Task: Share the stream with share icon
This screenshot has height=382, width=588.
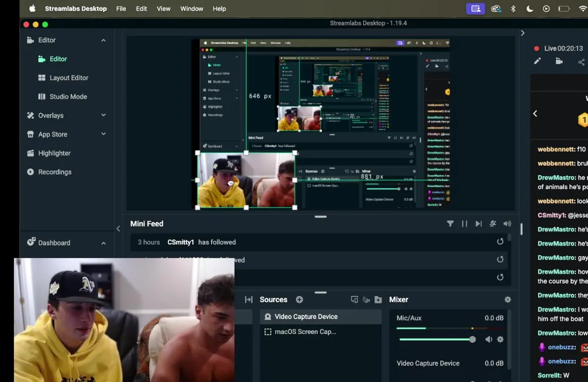Action: point(581,62)
